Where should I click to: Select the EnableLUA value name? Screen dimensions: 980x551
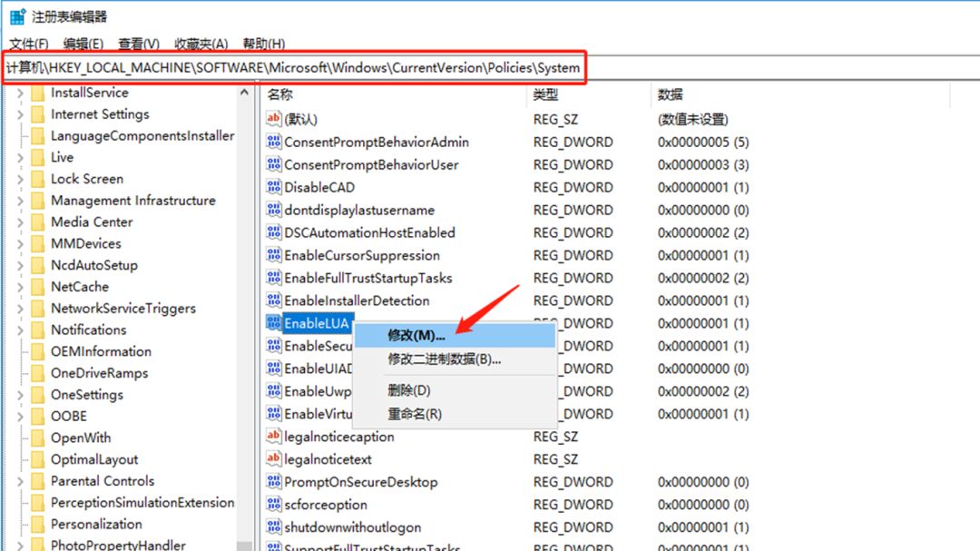coord(317,323)
